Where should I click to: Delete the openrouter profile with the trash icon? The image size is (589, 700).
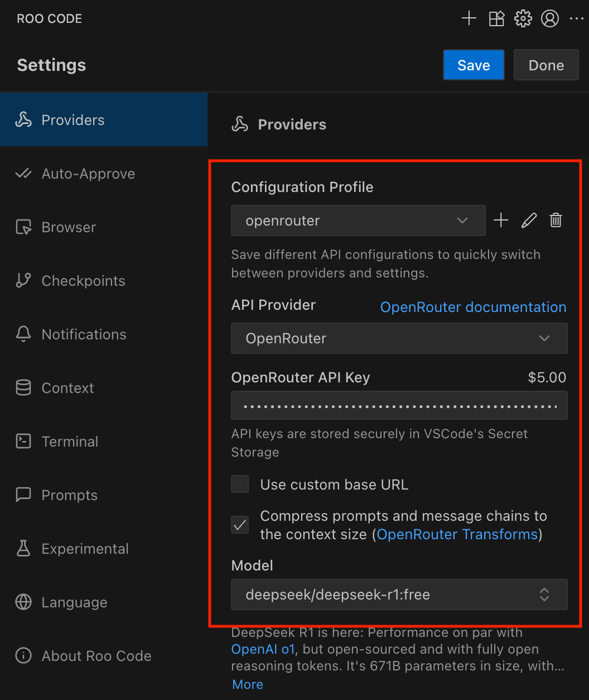(556, 220)
